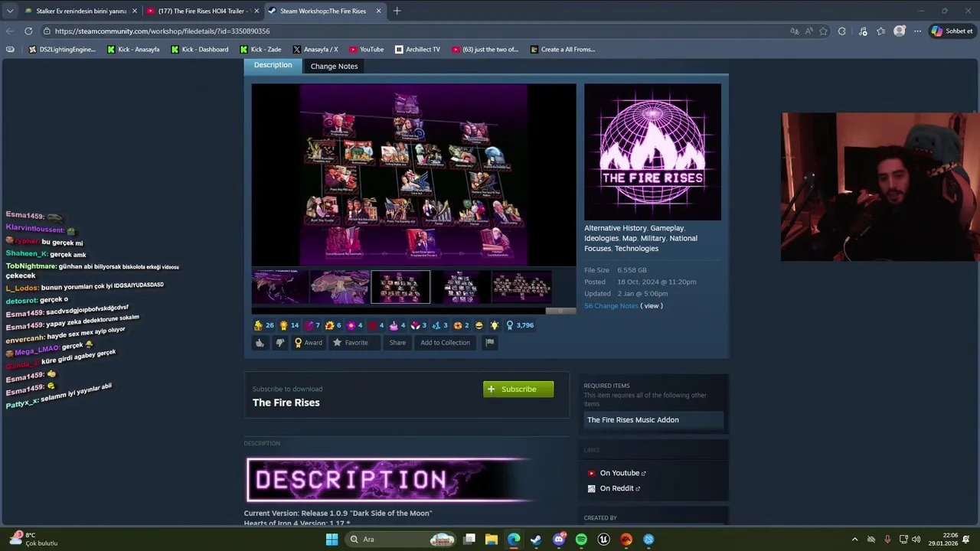Open Anasayfa / X bookmark
This screenshot has width=980, height=551.
tap(315, 50)
